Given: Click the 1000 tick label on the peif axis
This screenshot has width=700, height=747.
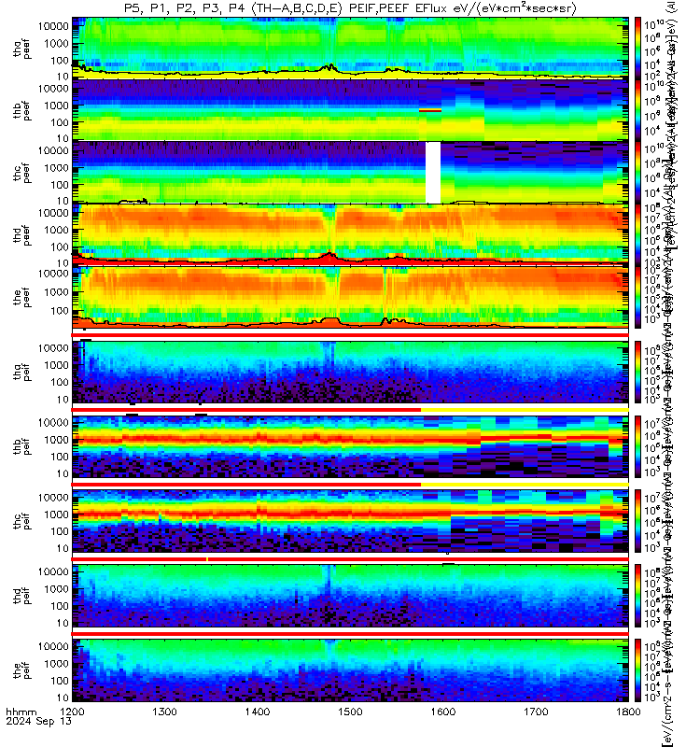Looking at the screenshot, I should [56, 664].
